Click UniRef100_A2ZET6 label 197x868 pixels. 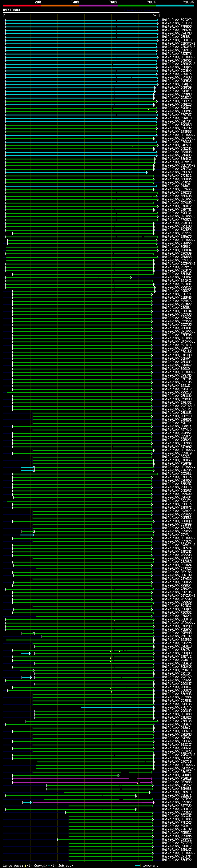176,54
